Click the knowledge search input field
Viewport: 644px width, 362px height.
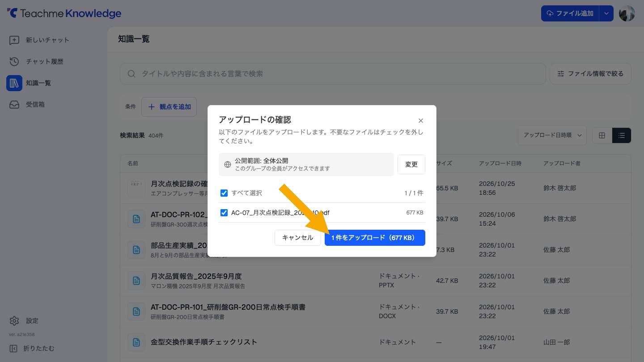point(333,74)
